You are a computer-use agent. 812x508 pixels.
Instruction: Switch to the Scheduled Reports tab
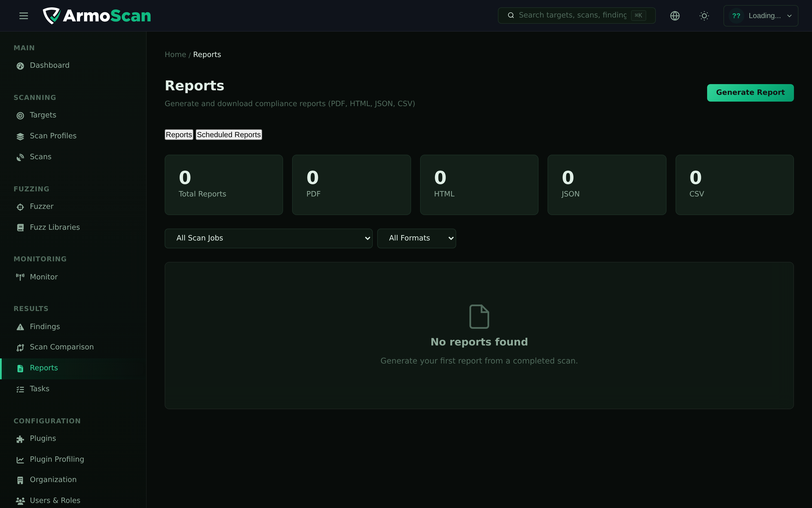[x=229, y=134]
